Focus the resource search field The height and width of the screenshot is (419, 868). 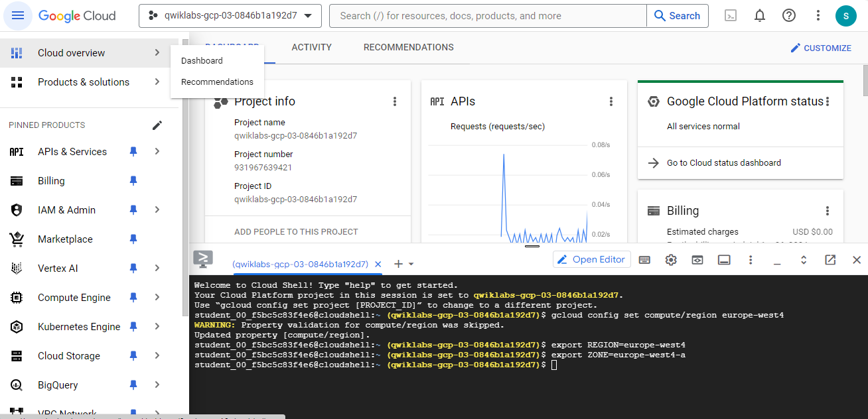488,16
